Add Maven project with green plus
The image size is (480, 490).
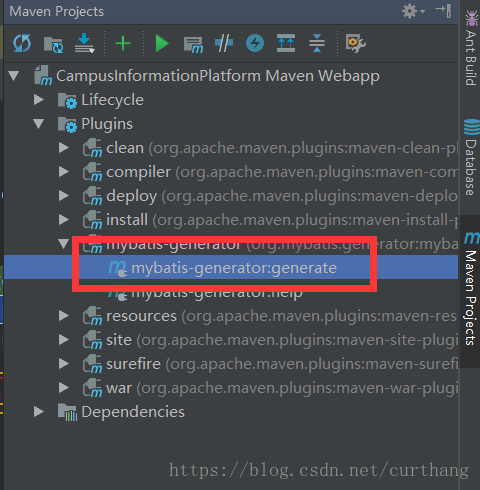click(x=123, y=44)
